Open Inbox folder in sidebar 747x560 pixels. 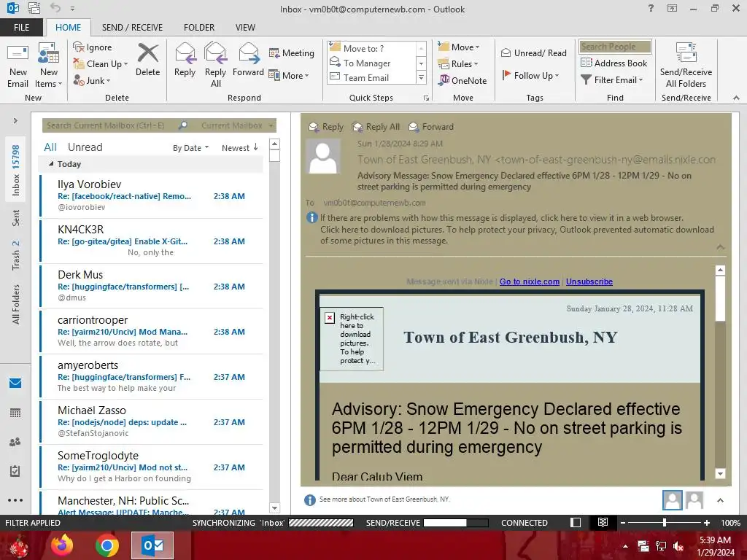coord(16,170)
